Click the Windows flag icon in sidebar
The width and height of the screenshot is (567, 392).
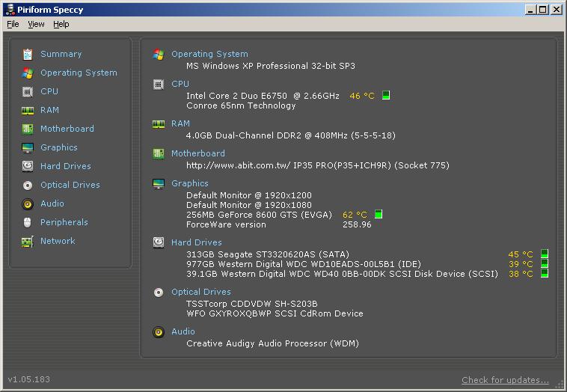click(x=28, y=73)
